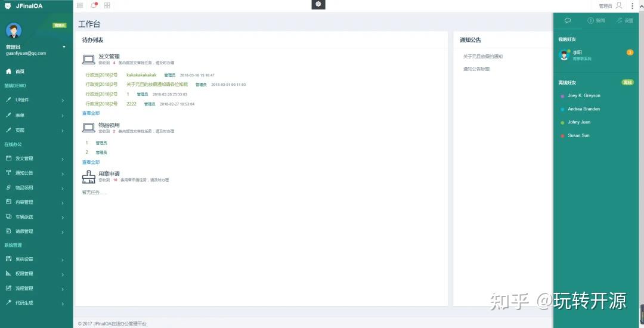
Task: Select offline friend Joey K. Greyson
Action: point(584,95)
